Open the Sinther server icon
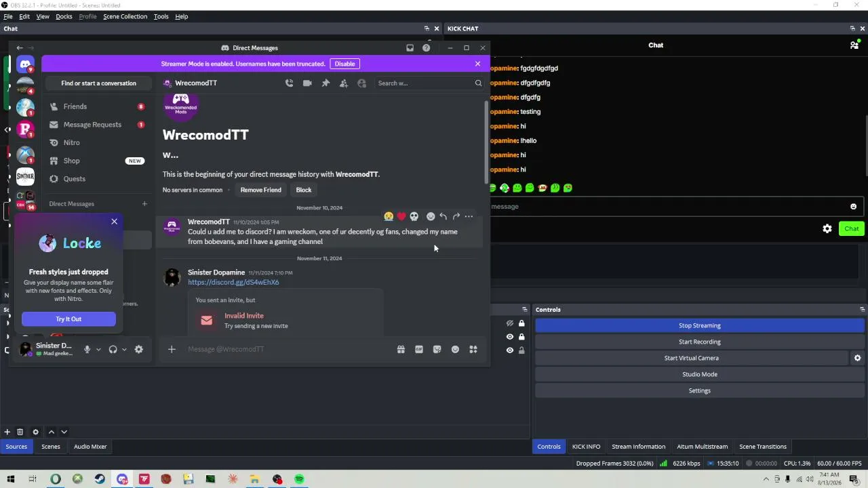 (25, 177)
